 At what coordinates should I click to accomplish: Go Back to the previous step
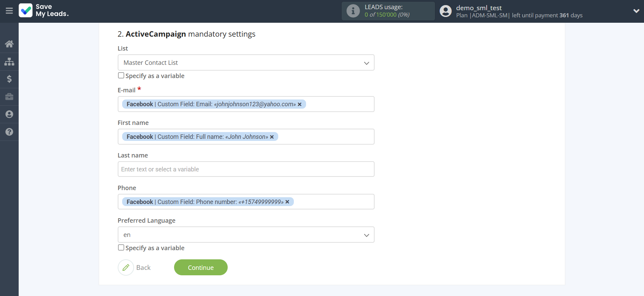coord(135,267)
